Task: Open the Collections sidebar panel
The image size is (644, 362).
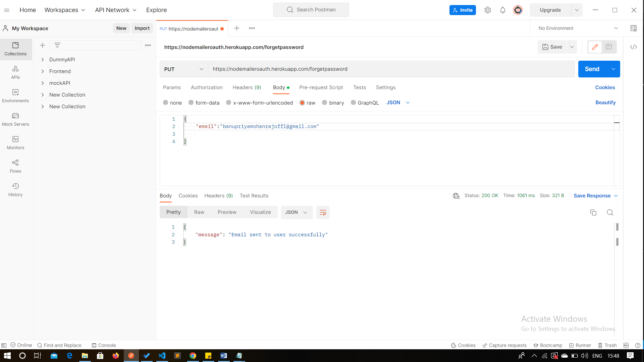Action: [x=15, y=49]
